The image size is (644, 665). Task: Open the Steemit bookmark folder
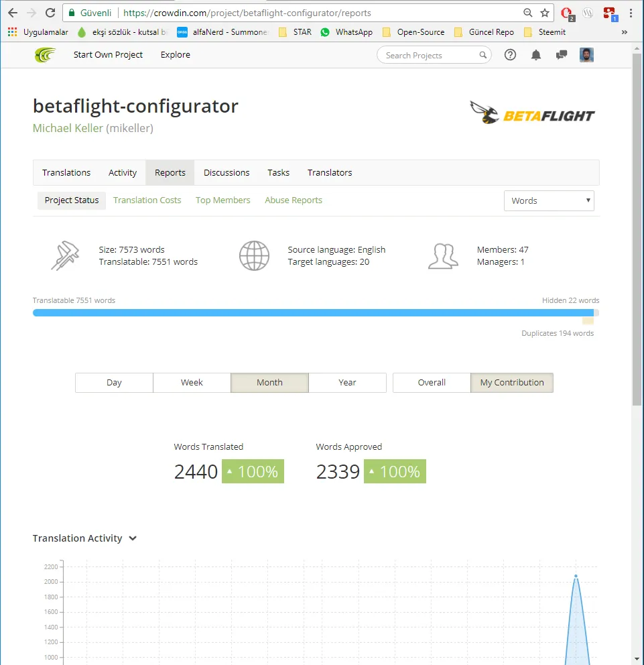(x=545, y=32)
